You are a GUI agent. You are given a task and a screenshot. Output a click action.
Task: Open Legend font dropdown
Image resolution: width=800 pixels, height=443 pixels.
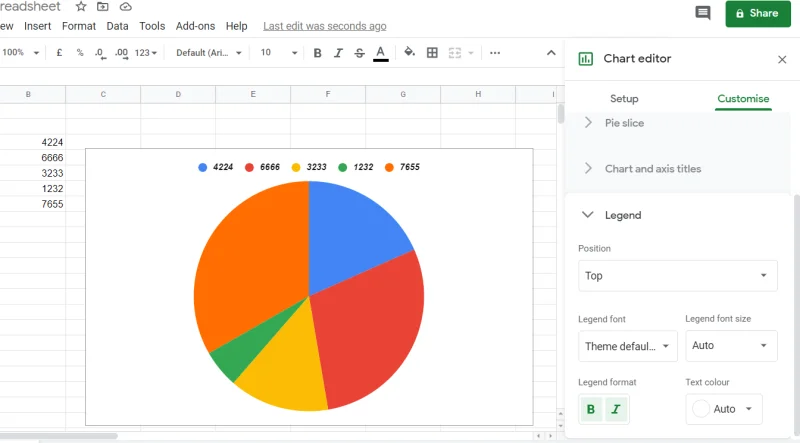point(628,346)
